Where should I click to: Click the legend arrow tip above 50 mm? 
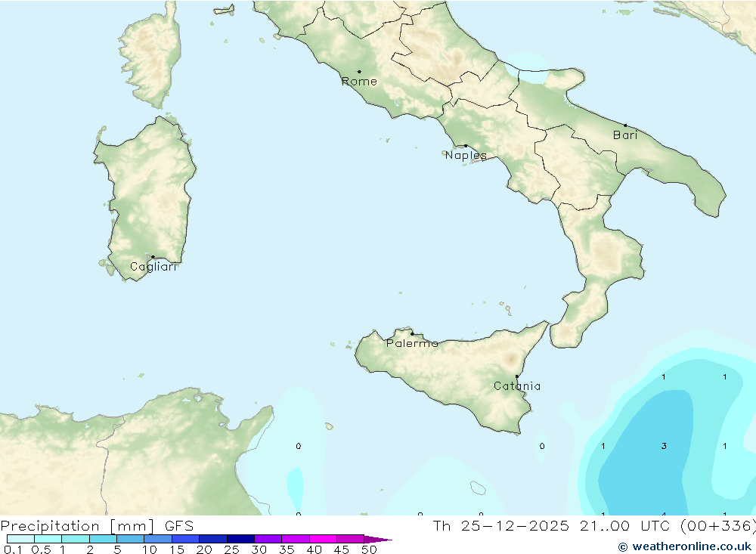pyautogui.click(x=379, y=540)
